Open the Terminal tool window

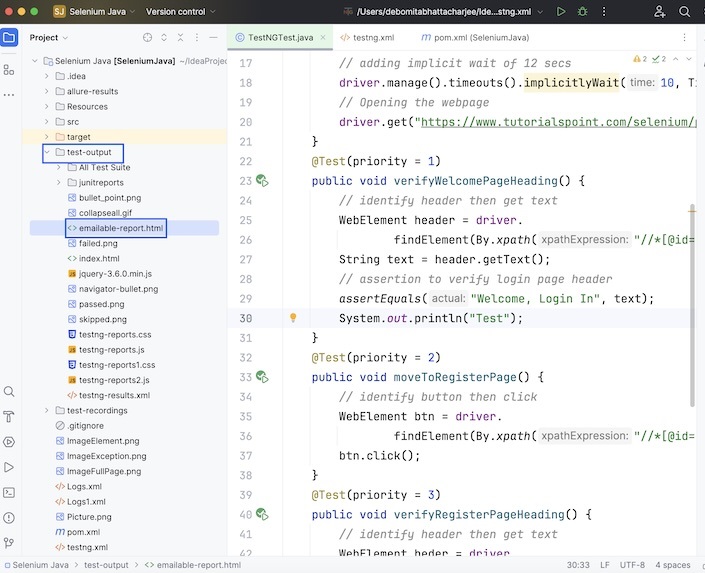point(9,492)
